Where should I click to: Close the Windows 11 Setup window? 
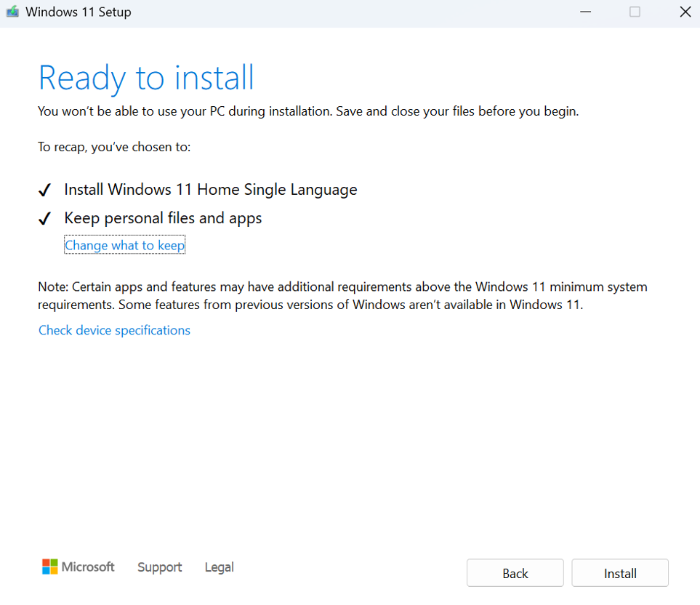click(684, 12)
